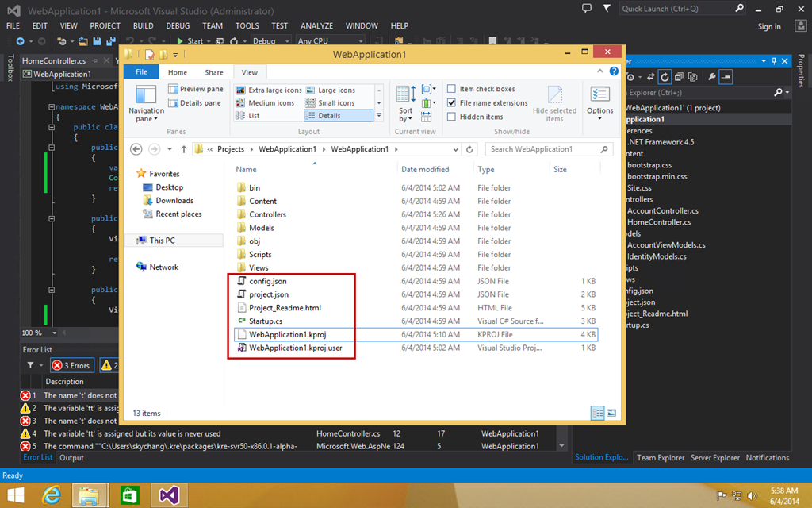Open the Windows Store from the taskbar
The height and width of the screenshot is (508, 812).
[x=129, y=495]
